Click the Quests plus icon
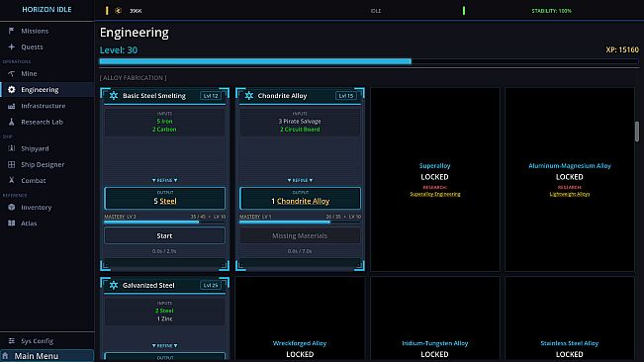Viewport: 644px width, 362px height. (x=12, y=46)
